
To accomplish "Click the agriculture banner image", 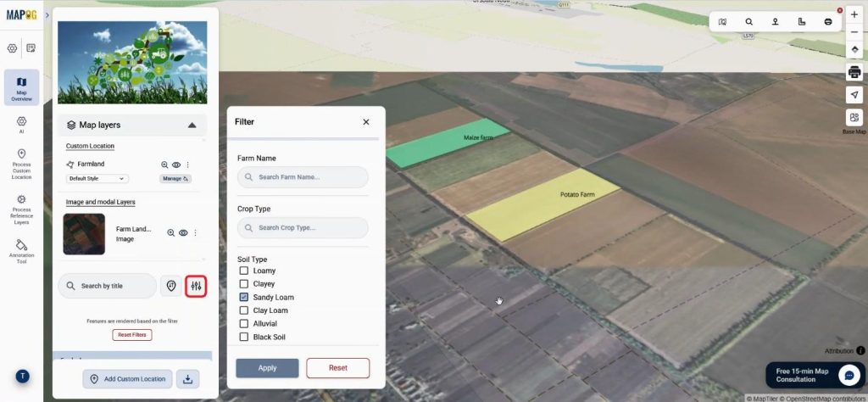I will (132, 63).
